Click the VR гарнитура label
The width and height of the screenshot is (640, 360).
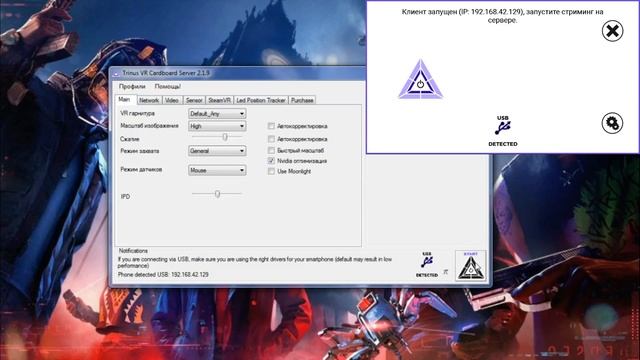pos(138,113)
